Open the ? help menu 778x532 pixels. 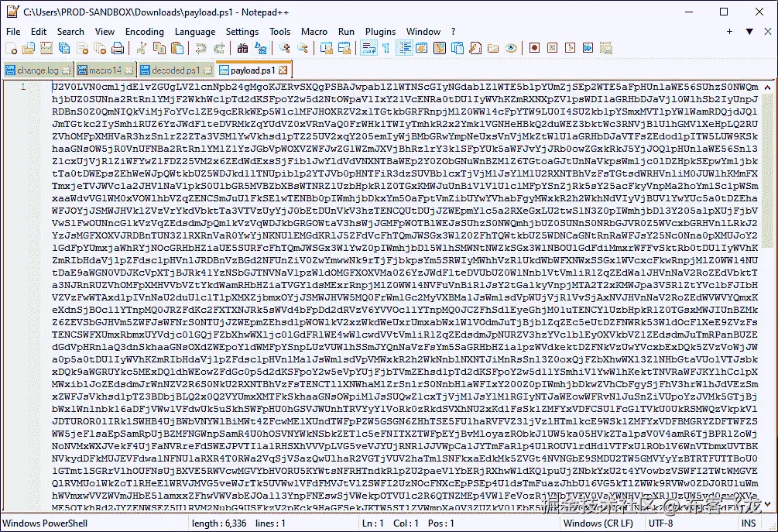click(x=453, y=31)
